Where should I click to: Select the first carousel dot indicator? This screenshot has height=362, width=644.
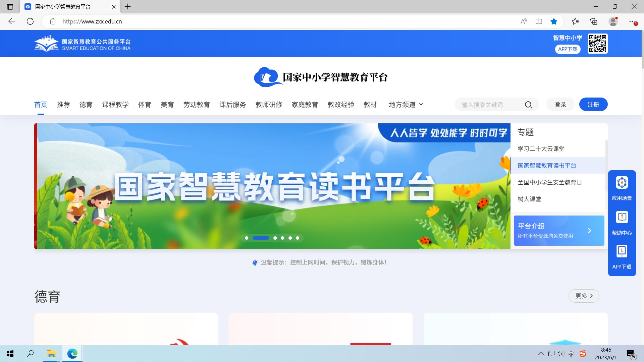[247, 238]
